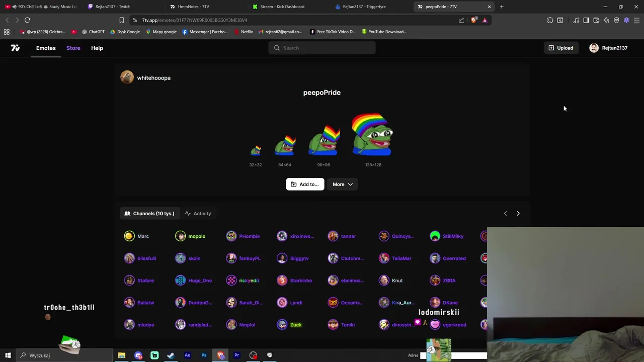Switch to the Activity tab
Viewport: 644px width, 362px height.
click(x=198, y=213)
